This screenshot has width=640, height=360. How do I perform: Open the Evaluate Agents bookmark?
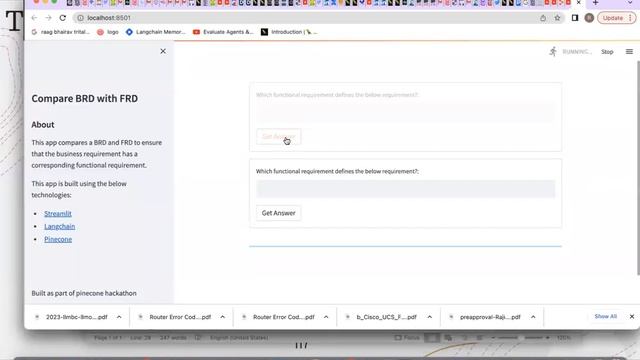pos(223,32)
